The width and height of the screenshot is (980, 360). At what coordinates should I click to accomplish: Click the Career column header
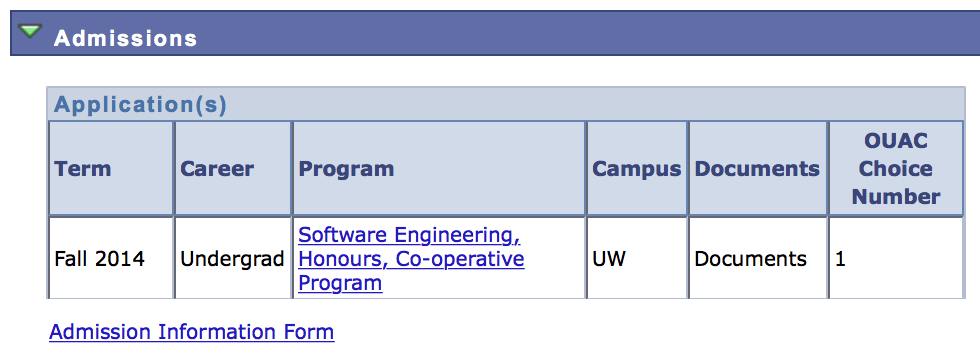point(233,169)
